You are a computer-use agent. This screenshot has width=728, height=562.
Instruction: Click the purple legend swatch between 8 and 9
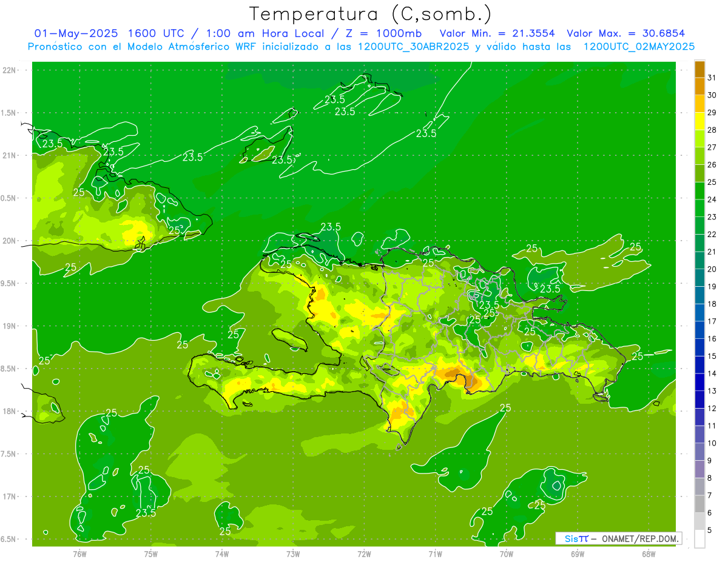coord(699,469)
